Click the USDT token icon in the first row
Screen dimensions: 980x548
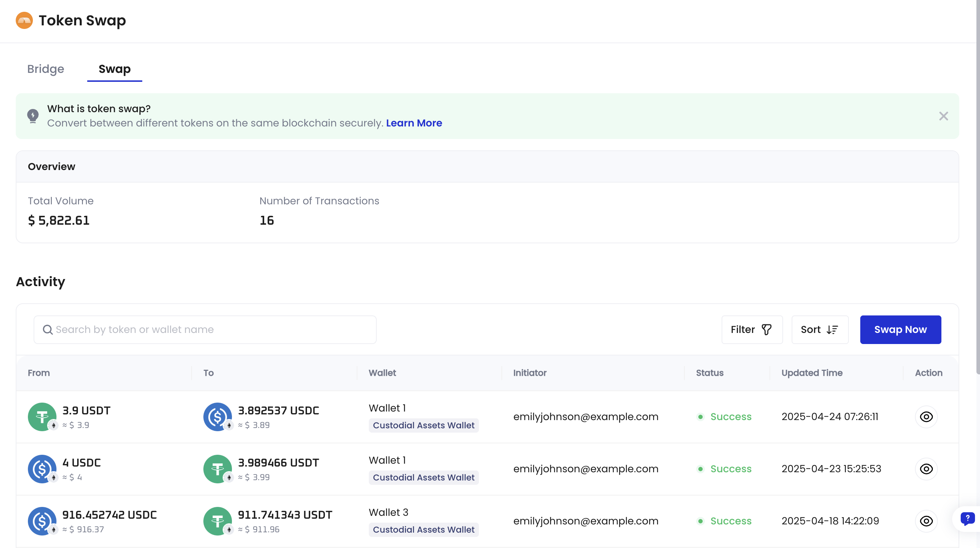(x=42, y=417)
